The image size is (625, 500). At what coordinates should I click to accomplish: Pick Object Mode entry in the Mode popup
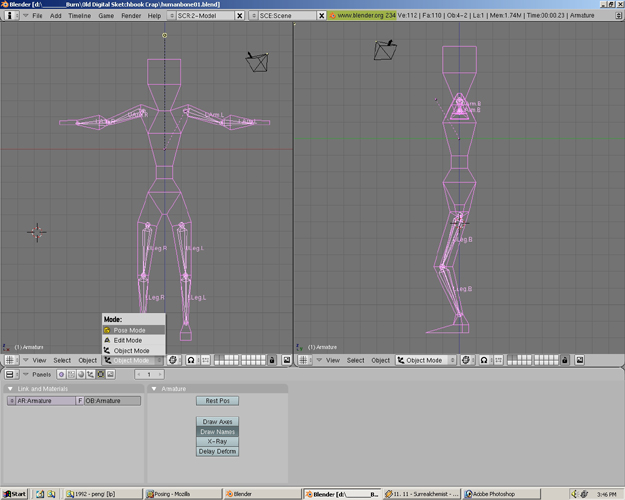click(x=134, y=350)
